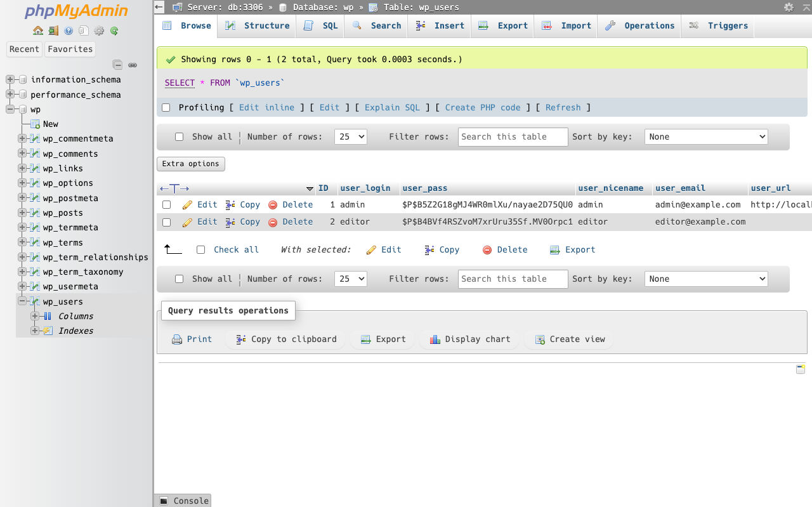Click pencil Edit icon for admin row
The width and height of the screenshot is (812, 507).
point(187,205)
